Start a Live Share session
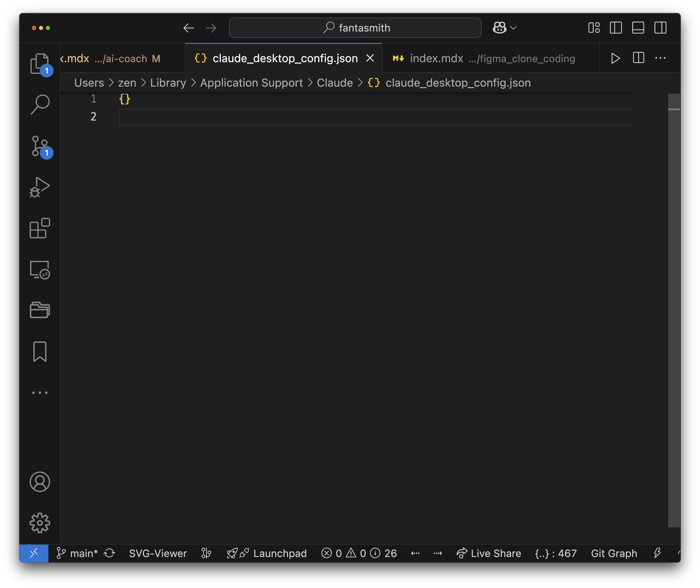This screenshot has height=588, width=700. [x=488, y=553]
